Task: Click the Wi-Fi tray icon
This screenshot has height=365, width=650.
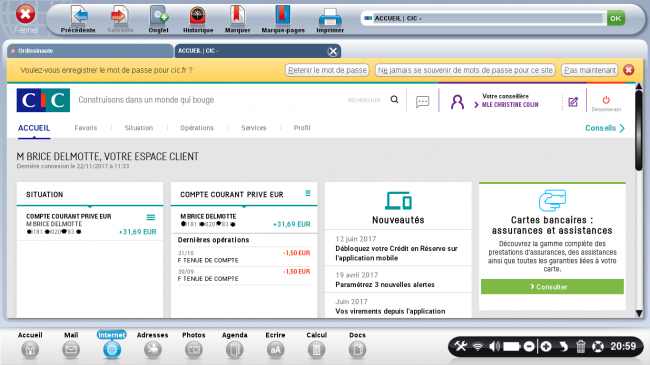Action: (478, 346)
